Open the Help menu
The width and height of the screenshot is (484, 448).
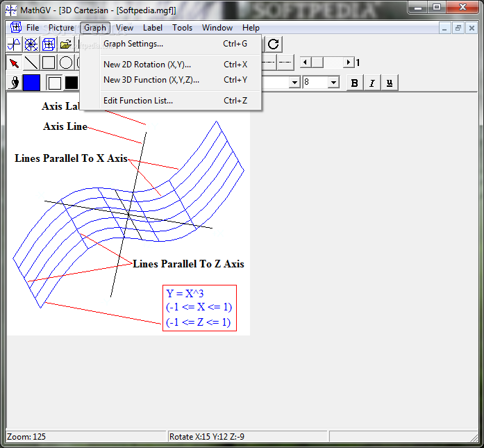tap(251, 28)
